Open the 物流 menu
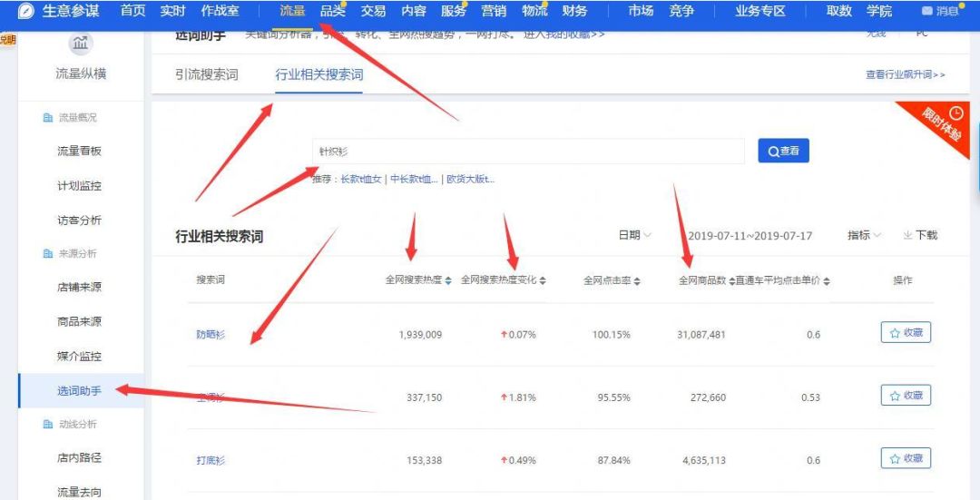Viewport: 980px width, 500px height. coord(534,11)
